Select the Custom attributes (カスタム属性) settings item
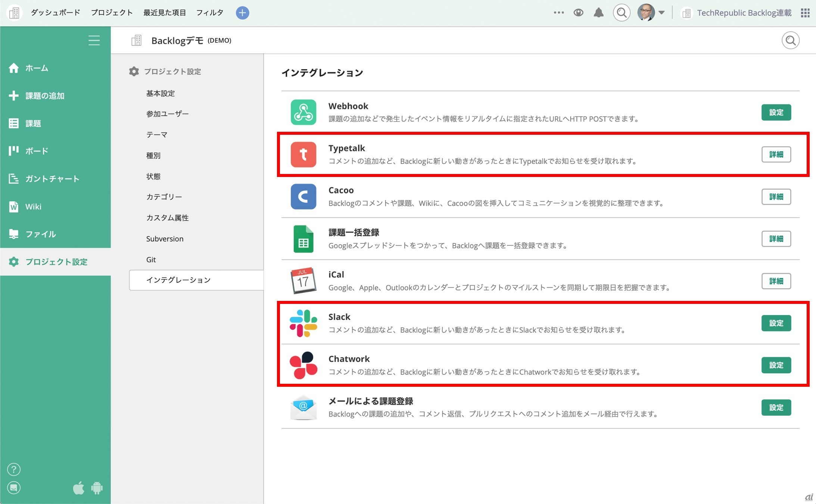816x504 pixels. coord(167,218)
